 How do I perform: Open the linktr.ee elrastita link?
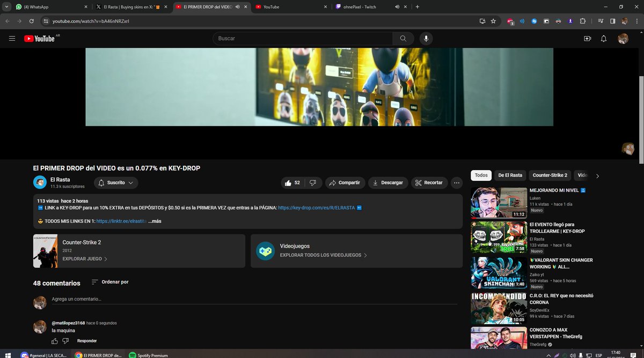pos(121,221)
